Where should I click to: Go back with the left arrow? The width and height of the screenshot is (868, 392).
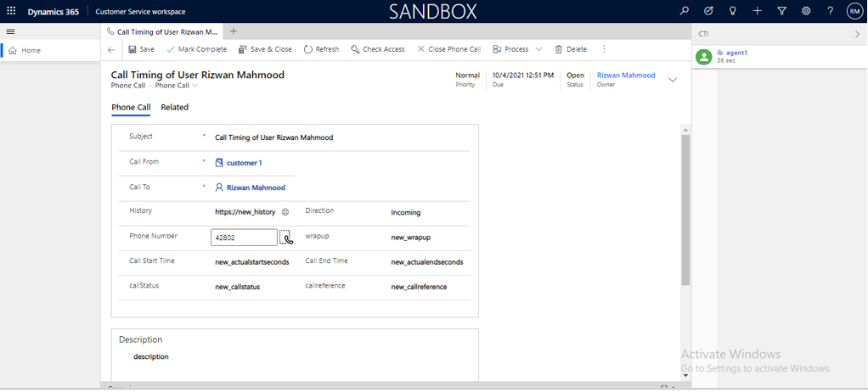tap(111, 50)
